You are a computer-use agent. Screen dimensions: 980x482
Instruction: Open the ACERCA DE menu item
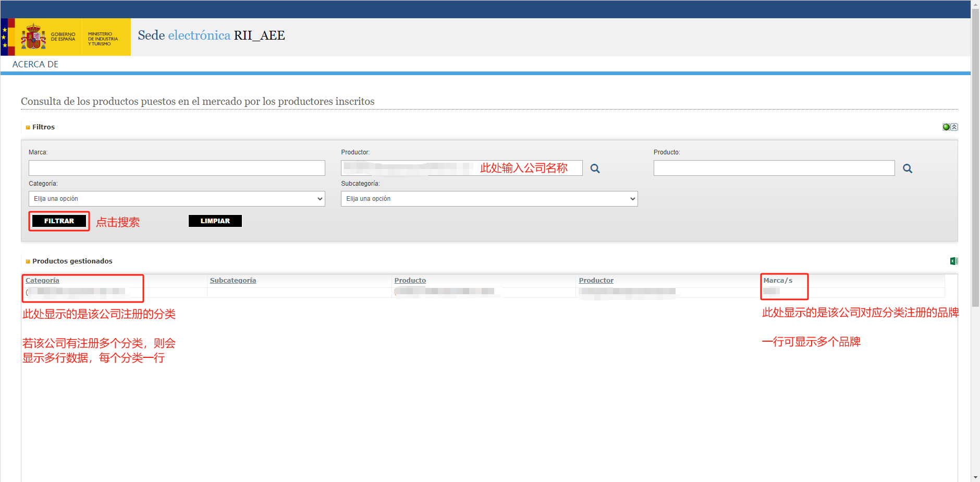(35, 64)
